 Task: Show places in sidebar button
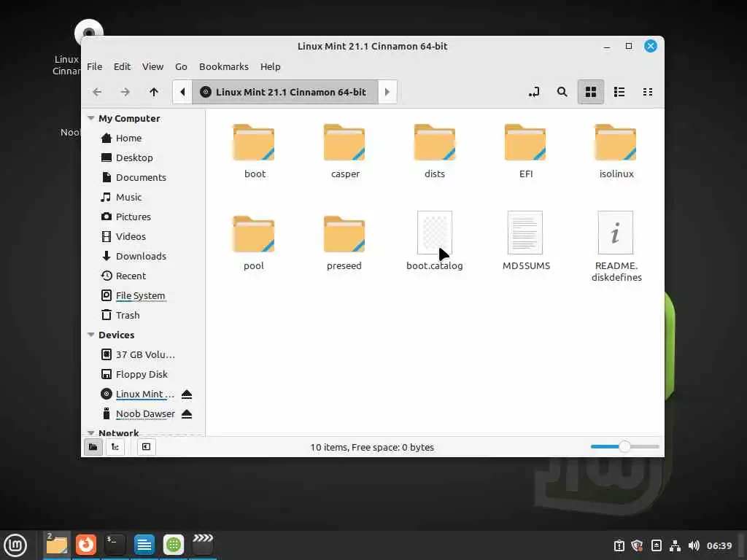[x=93, y=447]
